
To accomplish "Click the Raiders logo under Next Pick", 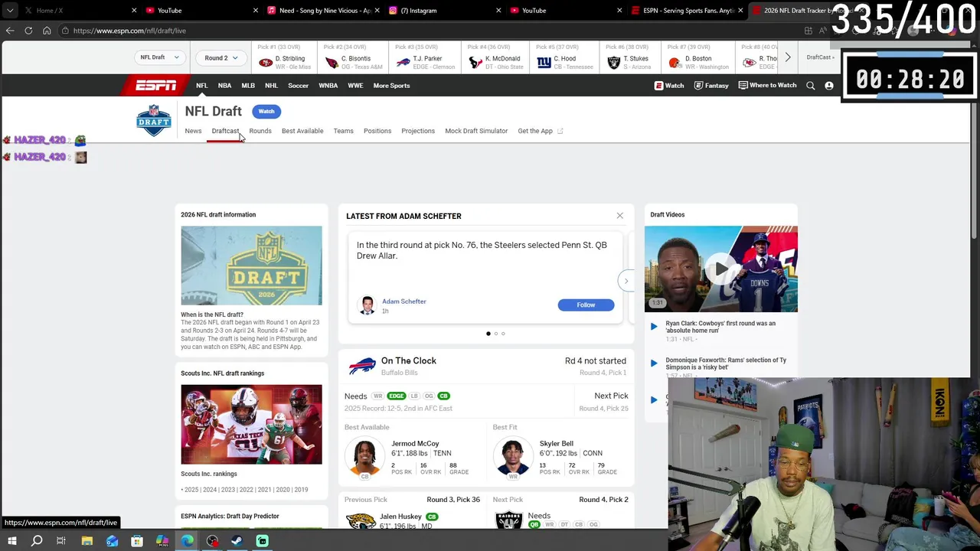I will [509, 520].
